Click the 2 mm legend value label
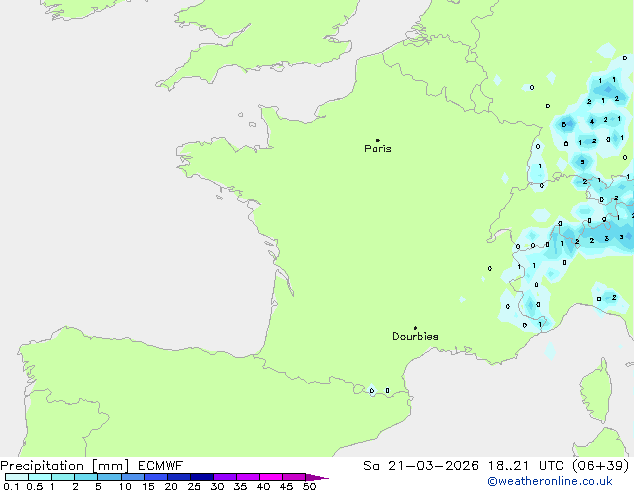Viewport: 634px width, 490px height. click(x=75, y=486)
